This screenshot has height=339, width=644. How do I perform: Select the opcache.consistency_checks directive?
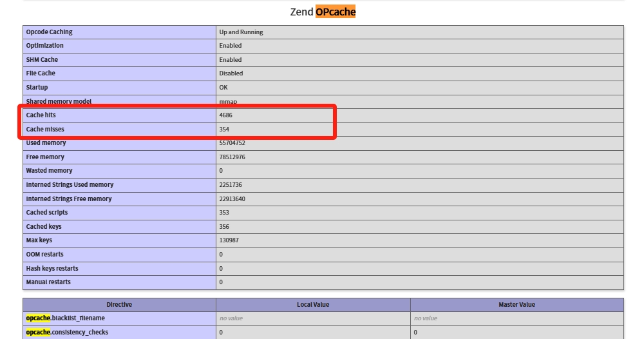click(x=67, y=332)
